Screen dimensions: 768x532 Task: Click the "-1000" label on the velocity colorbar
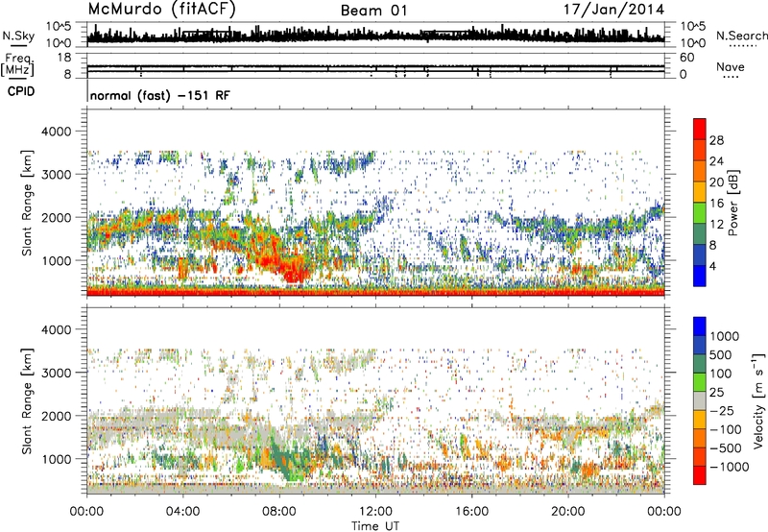click(x=729, y=467)
